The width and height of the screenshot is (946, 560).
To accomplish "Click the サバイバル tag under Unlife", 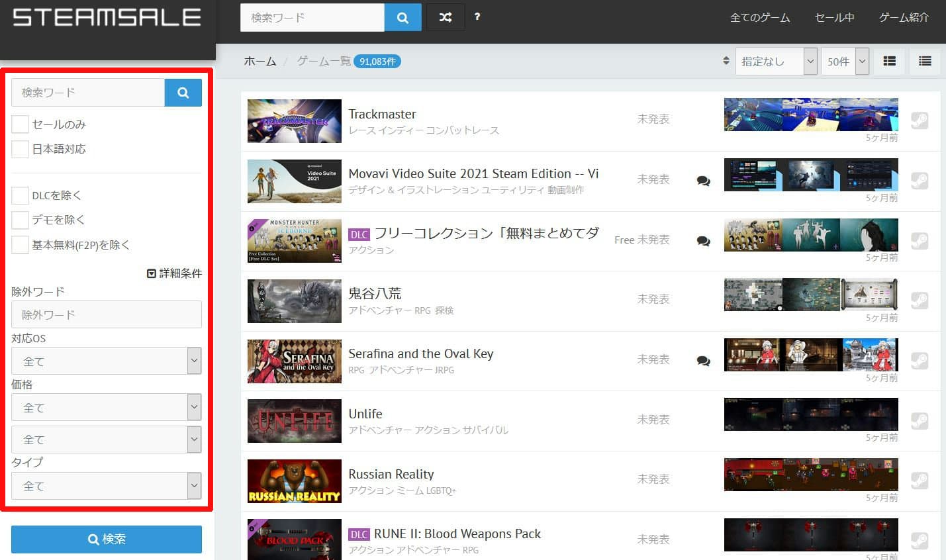I will pos(485,430).
